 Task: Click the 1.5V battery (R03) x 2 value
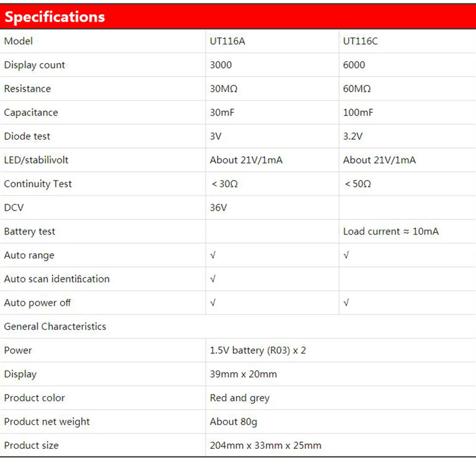[258, 350]
